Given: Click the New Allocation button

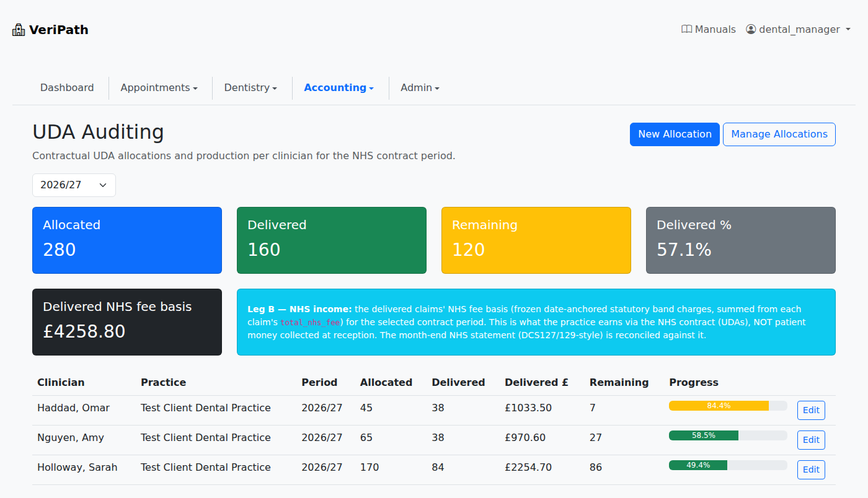Looking at the screenshot, I should [x=675, y=134].
